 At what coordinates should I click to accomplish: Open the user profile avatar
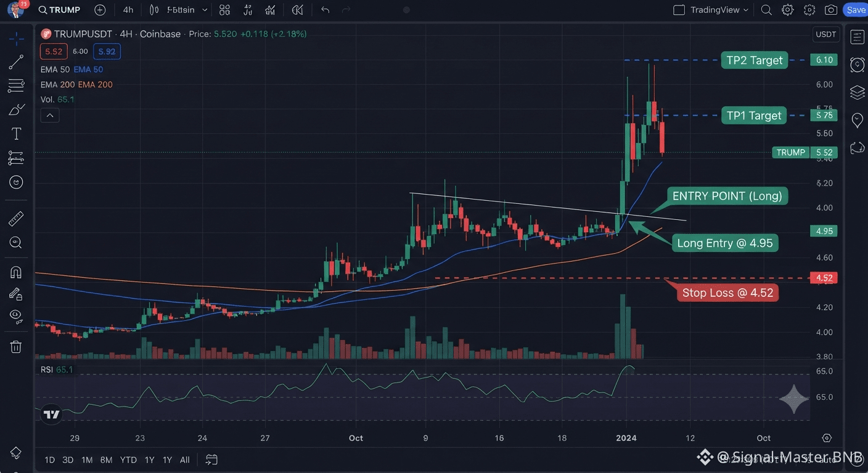click(x=15, y=10)
